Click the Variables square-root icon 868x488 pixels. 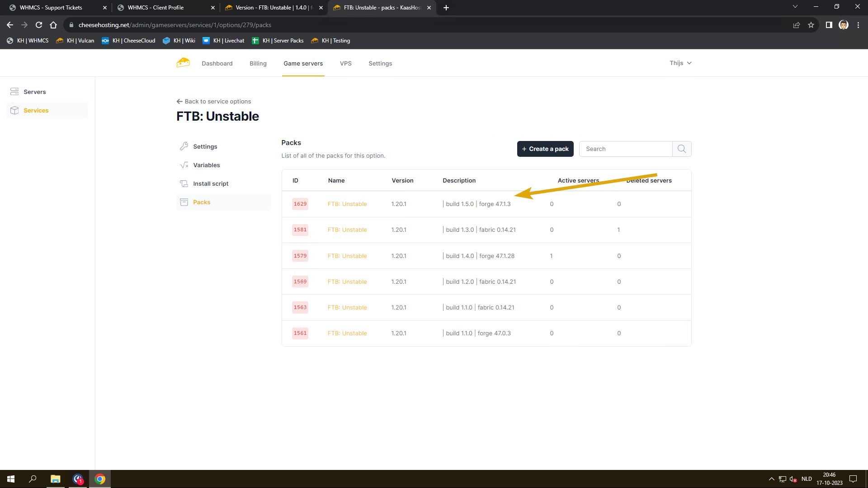point(184,165)
